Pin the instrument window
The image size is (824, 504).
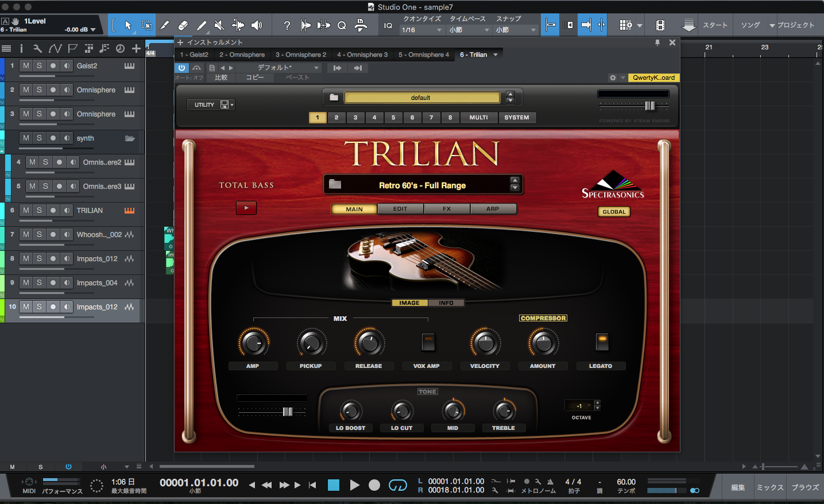click(657, 42)
